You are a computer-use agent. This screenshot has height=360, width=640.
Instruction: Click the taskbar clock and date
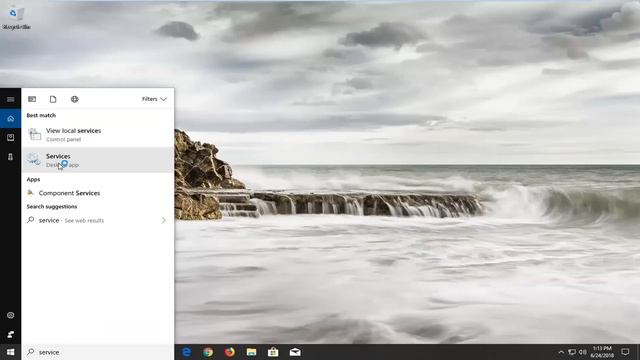pos(602,352)
